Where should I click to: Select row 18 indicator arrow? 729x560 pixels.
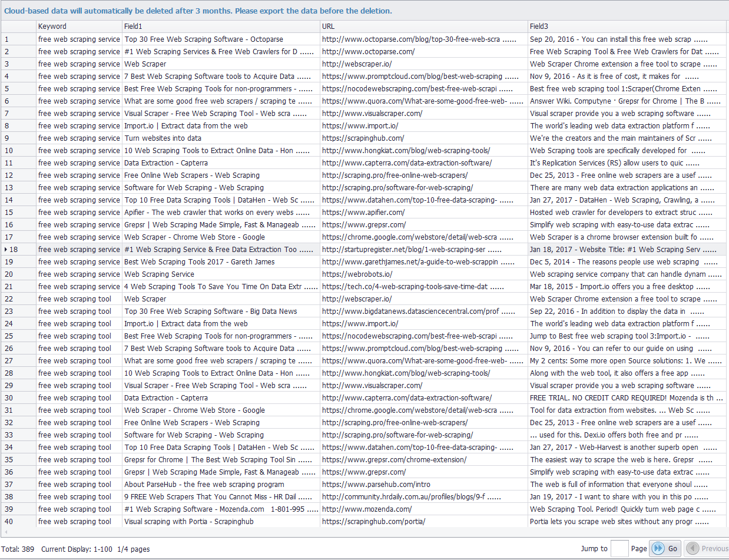(x=6, y=250)
